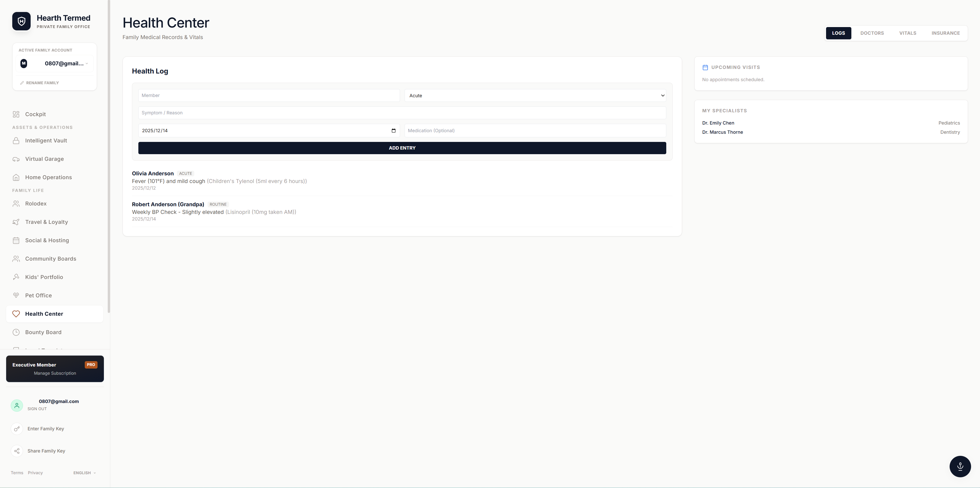Open the Pet Office section
This screenshot has width=980, height=488.
tap(38, 296)
